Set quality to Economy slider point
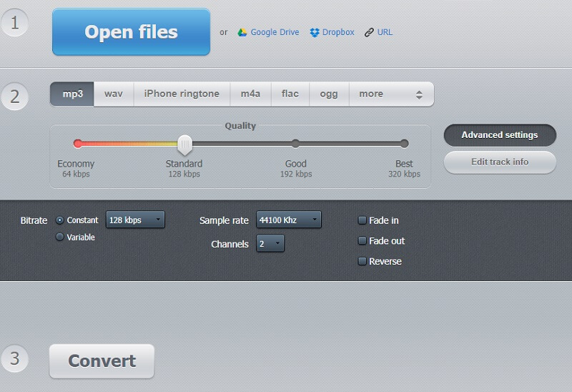Screen dimensions: 572x392 pyautogui.click(x=78, y=144)
